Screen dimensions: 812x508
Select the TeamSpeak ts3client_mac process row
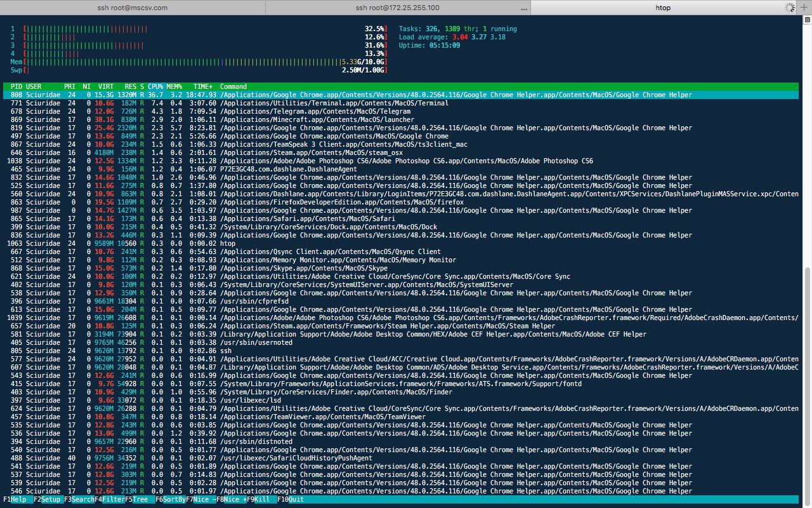pos(401,145)
